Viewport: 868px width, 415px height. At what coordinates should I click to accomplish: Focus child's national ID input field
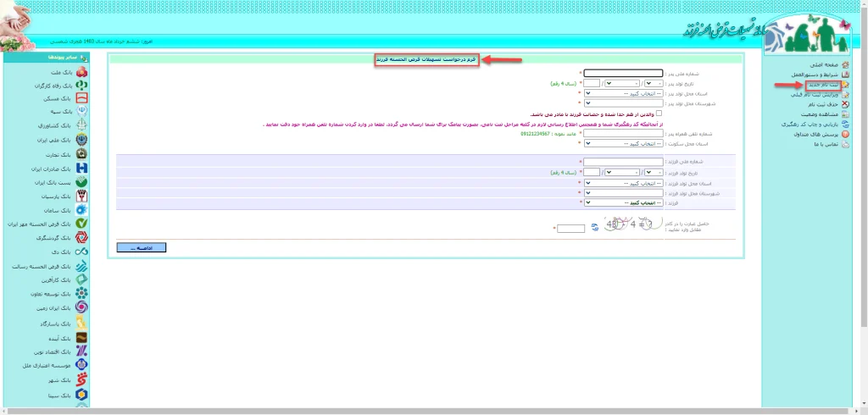point(623,162)
